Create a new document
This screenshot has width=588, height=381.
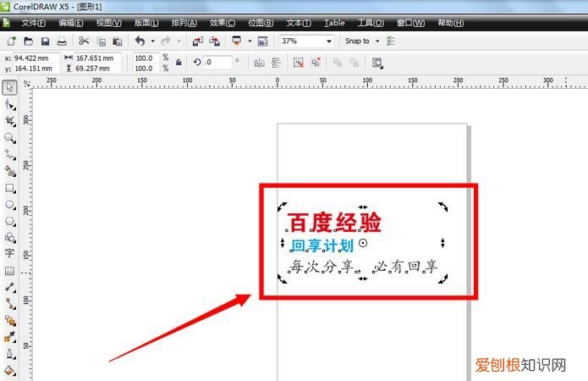(12, 41)
